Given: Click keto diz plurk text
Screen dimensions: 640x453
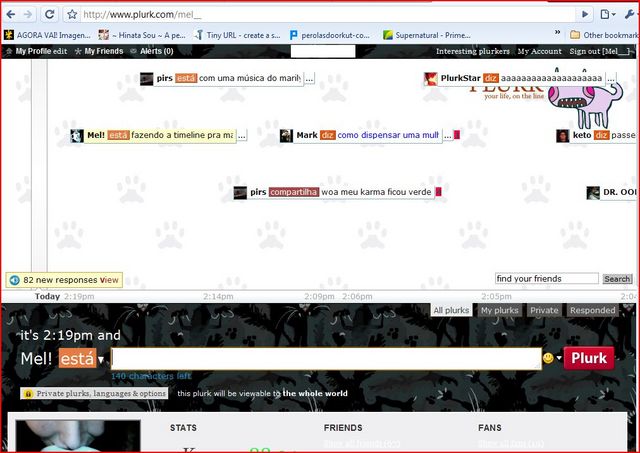Looking at the screenshot, I should 624,135.
